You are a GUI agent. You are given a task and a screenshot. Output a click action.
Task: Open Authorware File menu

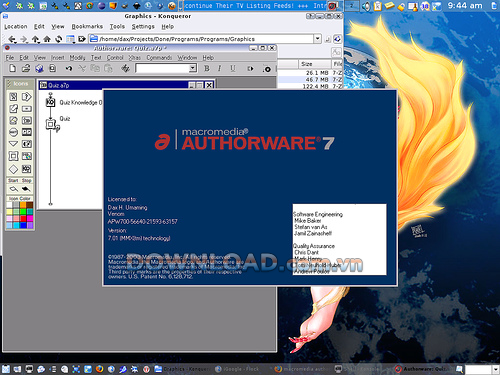pos(10,58)
